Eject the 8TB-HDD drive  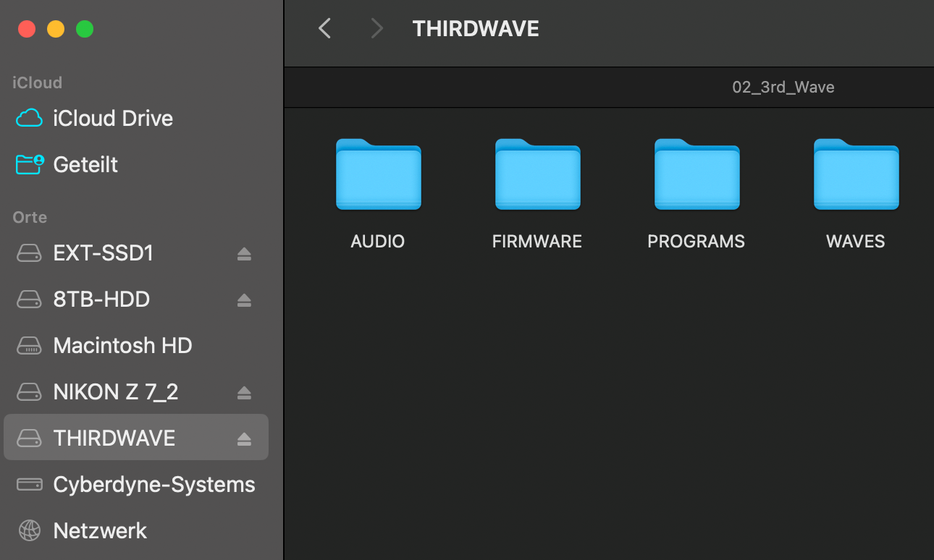tap(244, 300)
